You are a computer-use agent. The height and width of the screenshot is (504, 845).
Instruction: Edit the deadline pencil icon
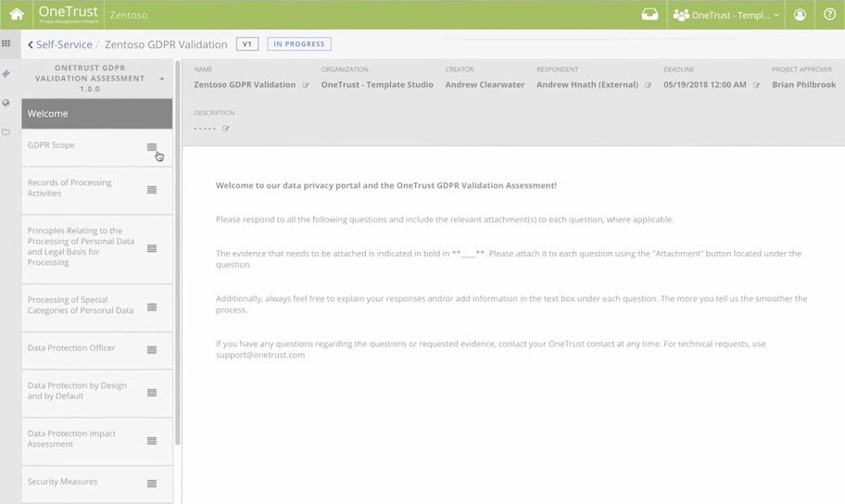pos(757,85)
